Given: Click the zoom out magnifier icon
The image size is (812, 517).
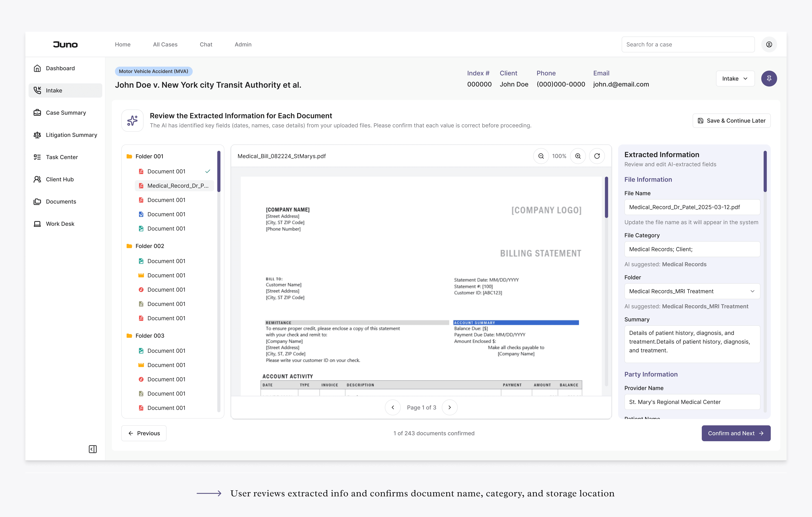Looking at the screenshot, I should click(541, 156).
